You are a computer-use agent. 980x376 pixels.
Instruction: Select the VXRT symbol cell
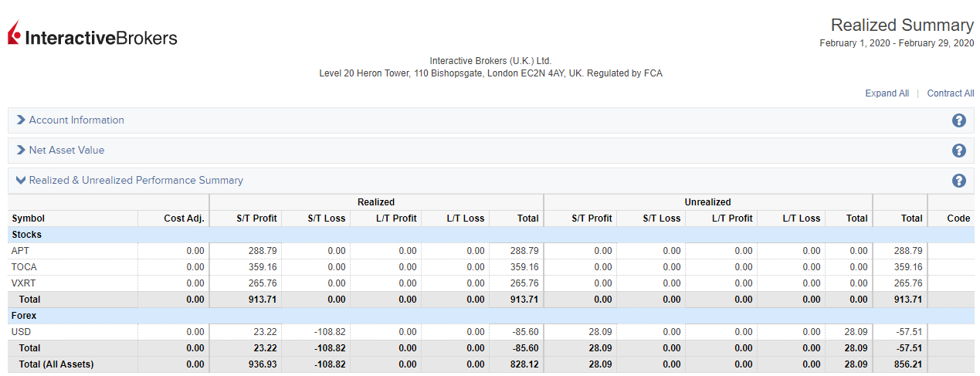(24, 283)
